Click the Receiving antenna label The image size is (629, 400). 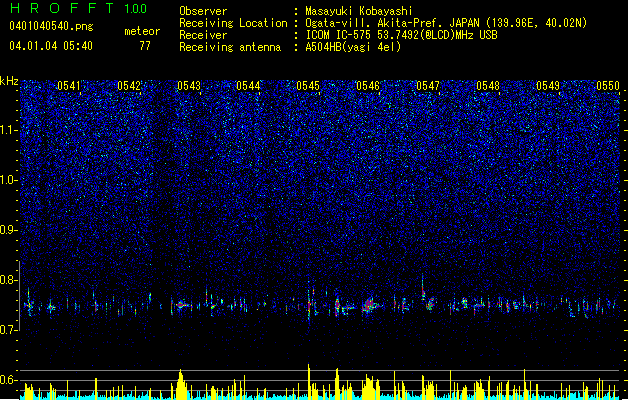point(230,47)
